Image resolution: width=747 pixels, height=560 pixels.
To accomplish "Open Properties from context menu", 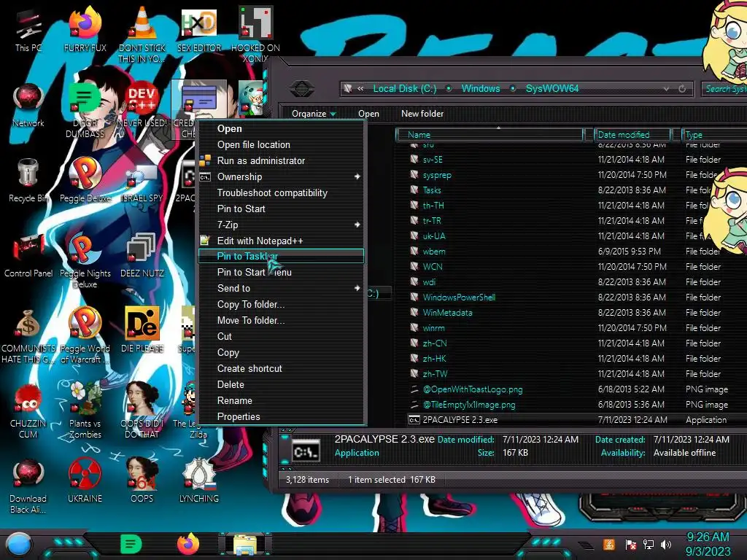I will click(281, 416).
